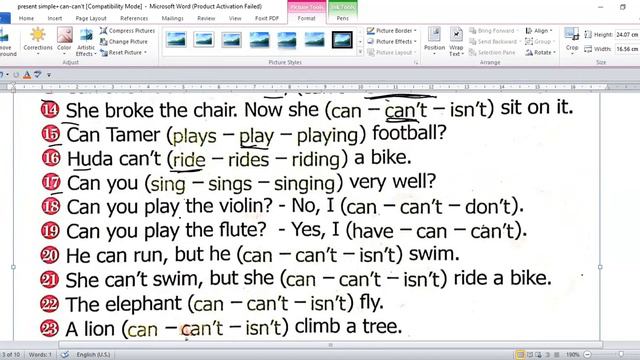Click the Reset Picture button

click(x=123, y=53)
